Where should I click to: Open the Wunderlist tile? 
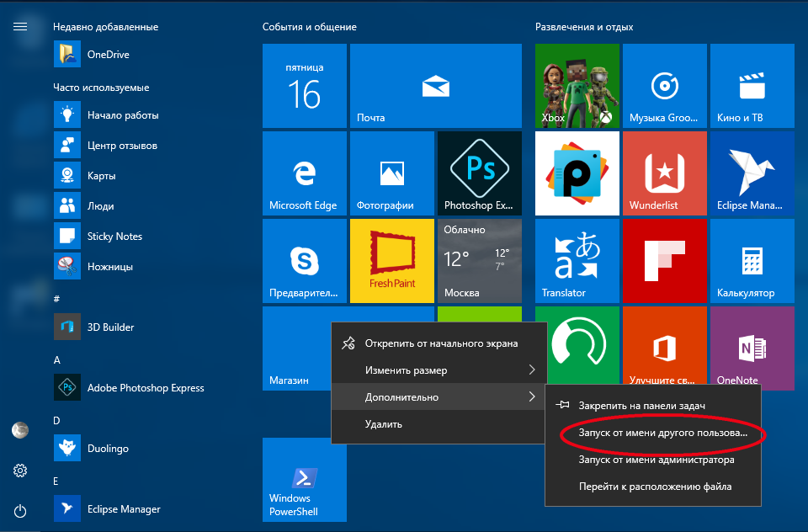point(664,173)
